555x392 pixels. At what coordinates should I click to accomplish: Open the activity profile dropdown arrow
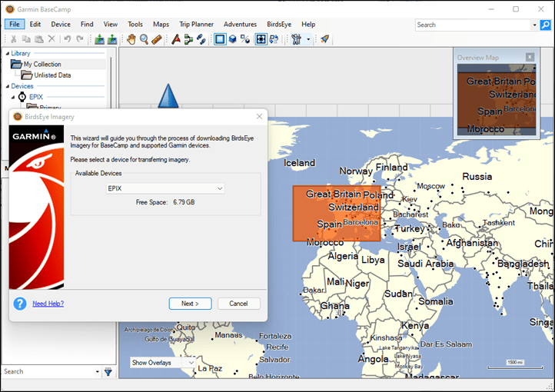coord(308,39)
